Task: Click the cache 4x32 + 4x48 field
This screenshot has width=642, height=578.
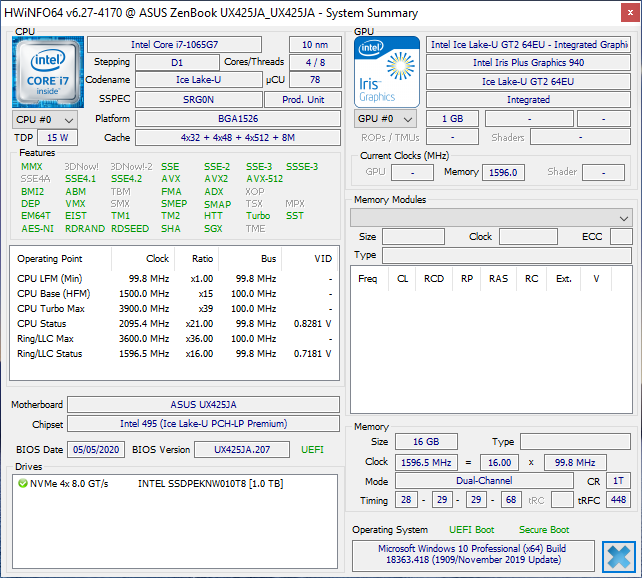Action: coord(238,138)
